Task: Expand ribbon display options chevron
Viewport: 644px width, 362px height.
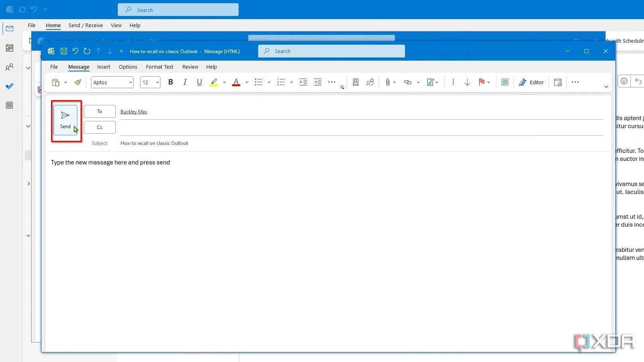Action: tap(606, 87)
